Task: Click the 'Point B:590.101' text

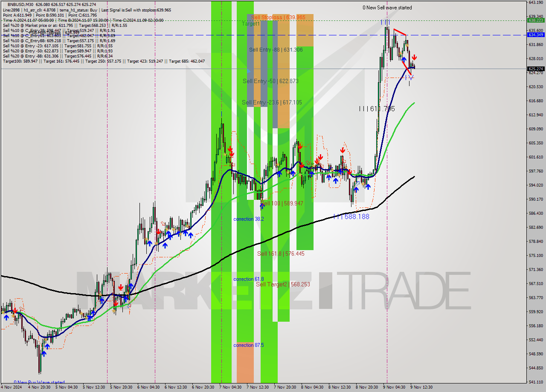Action: pyautogui.click(x=51, y=15)
